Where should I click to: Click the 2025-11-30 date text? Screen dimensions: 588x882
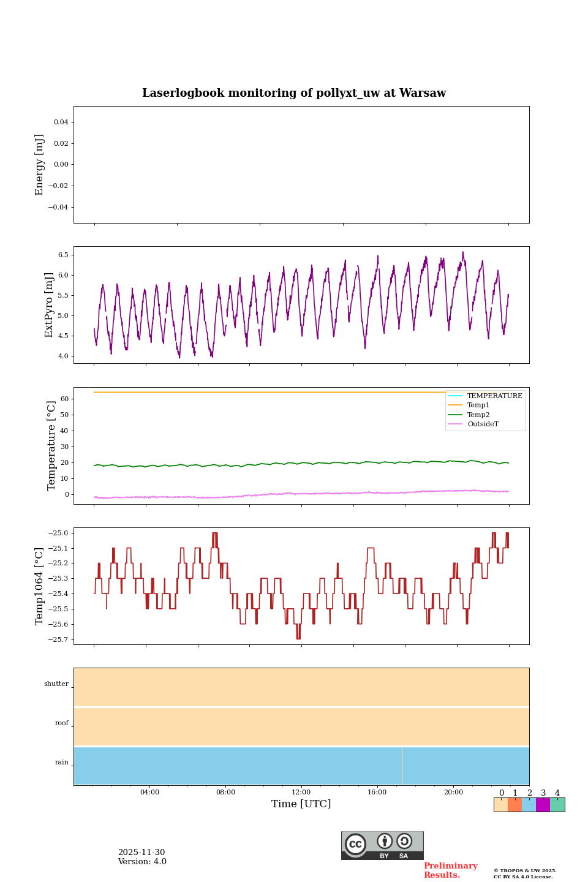point(141,853)
